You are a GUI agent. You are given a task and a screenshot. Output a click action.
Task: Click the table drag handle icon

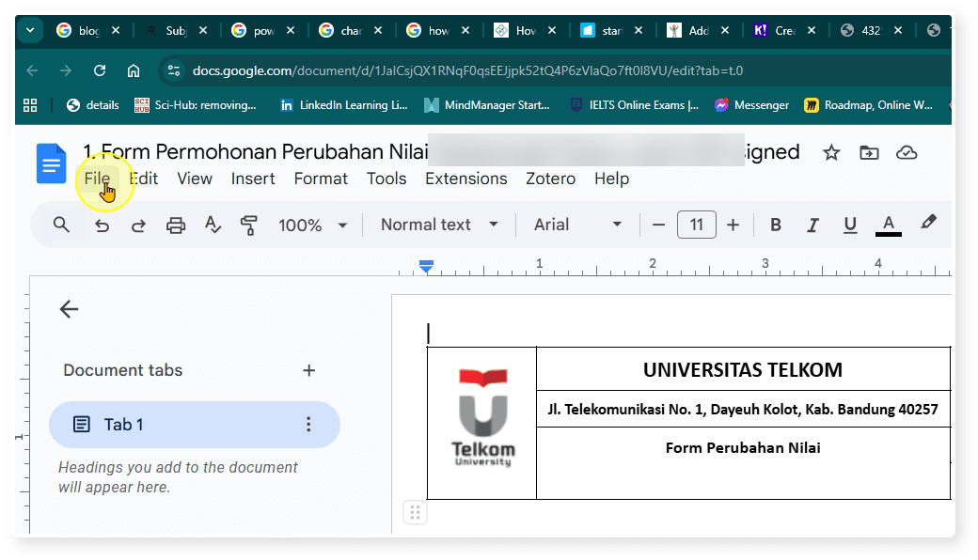click(x=415, y=513)
